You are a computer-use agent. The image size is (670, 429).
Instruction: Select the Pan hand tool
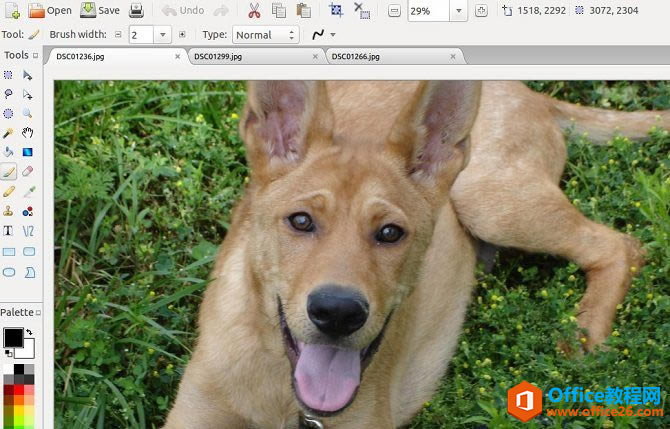28,133
